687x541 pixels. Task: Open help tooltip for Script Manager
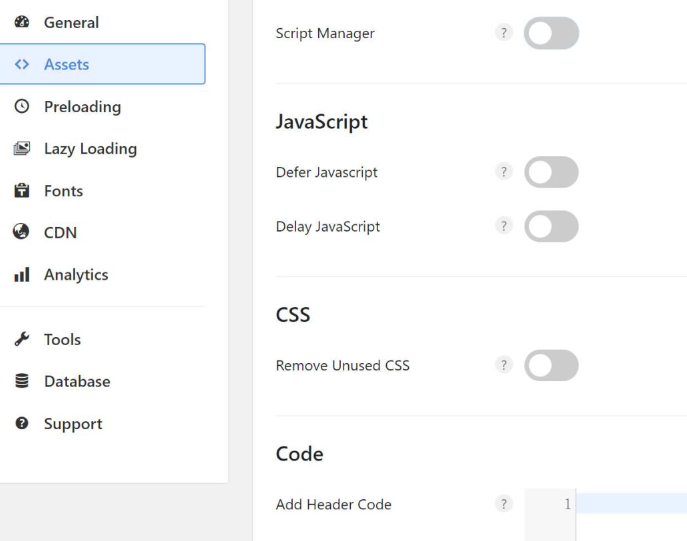tap(504, 33)
